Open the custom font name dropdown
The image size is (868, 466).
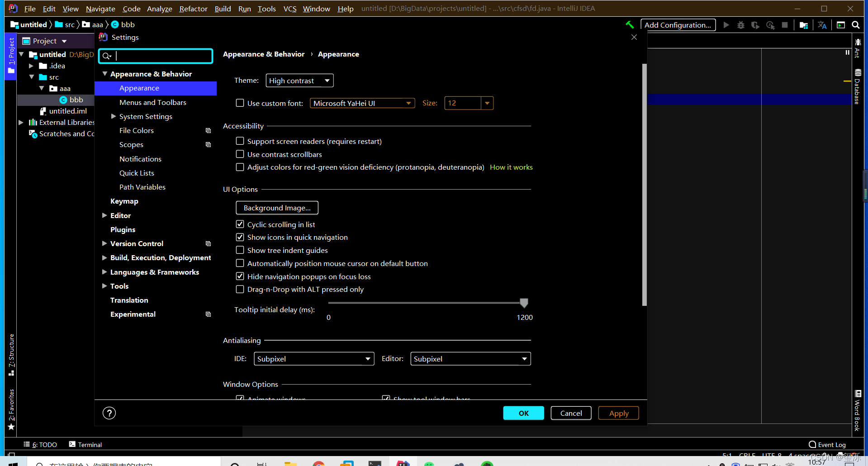click(x=362, y=103)
